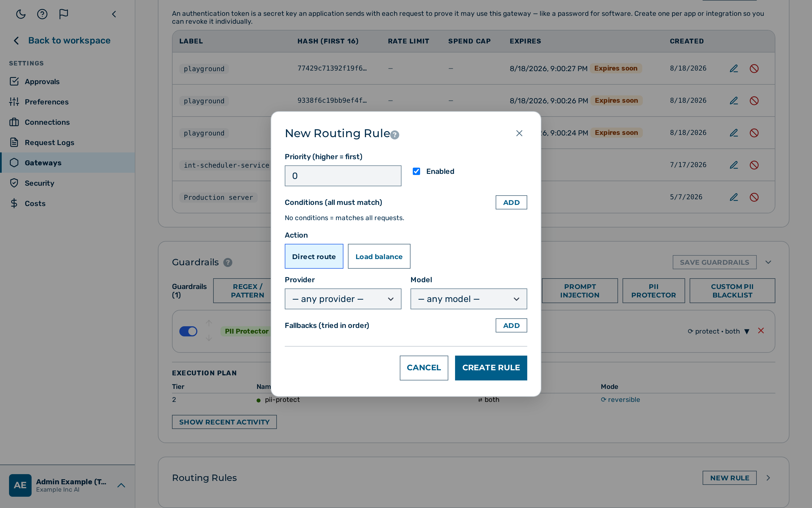
Task: Click the flag icon in sidebar header
Action: 63,14
